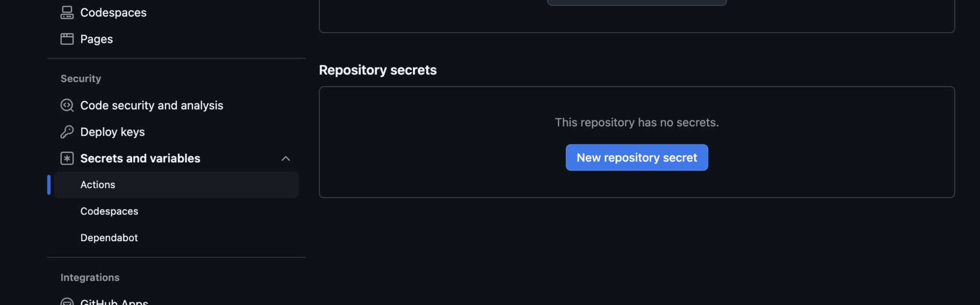
Task: Click the GitHub Apps octocat icon
Action: tap(67, 302)
